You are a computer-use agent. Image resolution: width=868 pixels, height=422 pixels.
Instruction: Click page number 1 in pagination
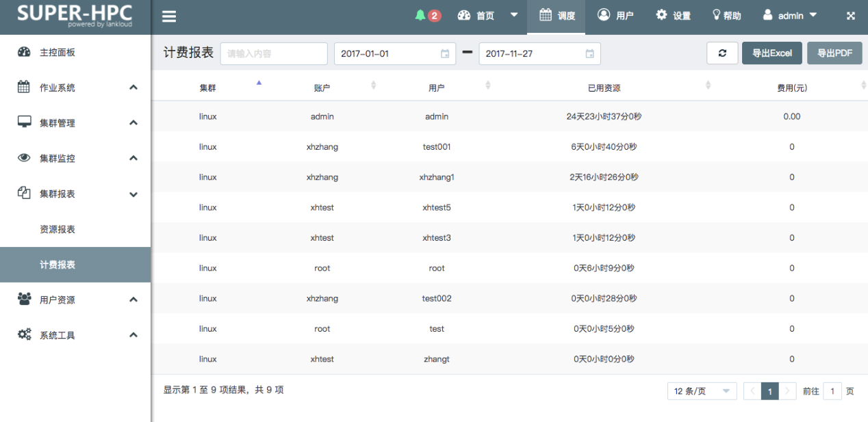coord(770,391)
